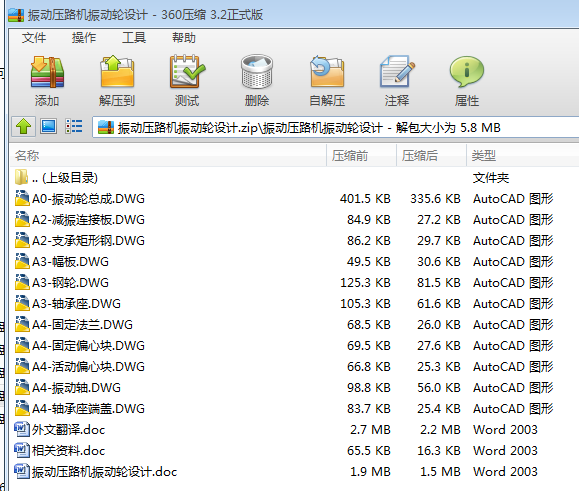579x491 pixels.
Task: Run the 测试 (Test) archive tool
Action: [187, 72]
